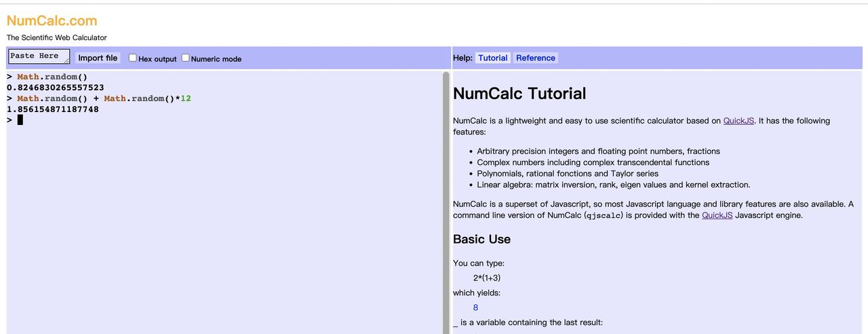Open the QuickJS link in the intro paragraph
This screenshot has height=334, width=868.
738,121
